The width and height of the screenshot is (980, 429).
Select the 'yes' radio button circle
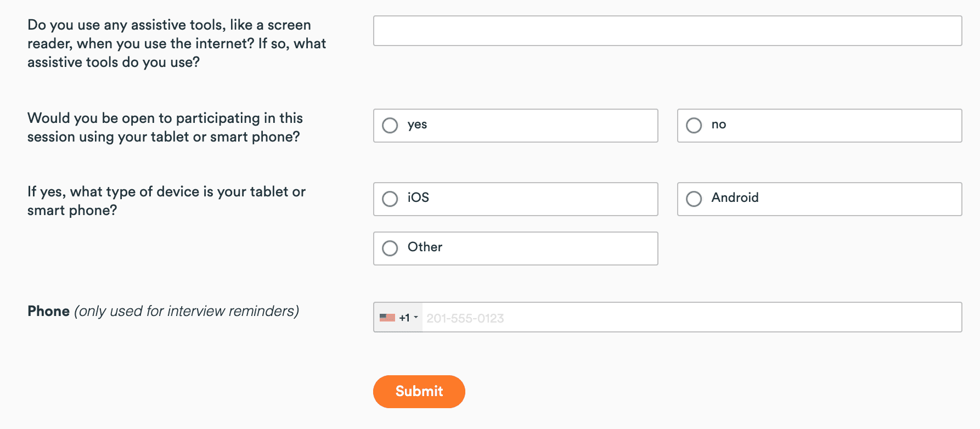point(390,126)
